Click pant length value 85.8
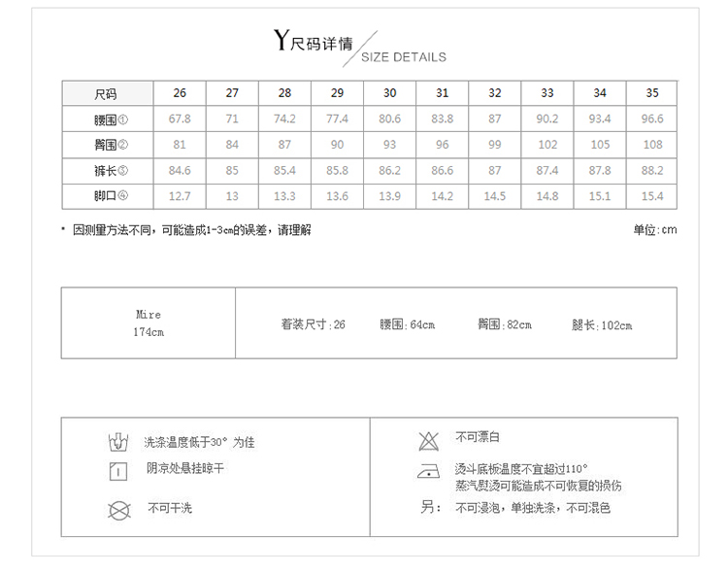This screenshot has height=574, width=728. (337, 170)
